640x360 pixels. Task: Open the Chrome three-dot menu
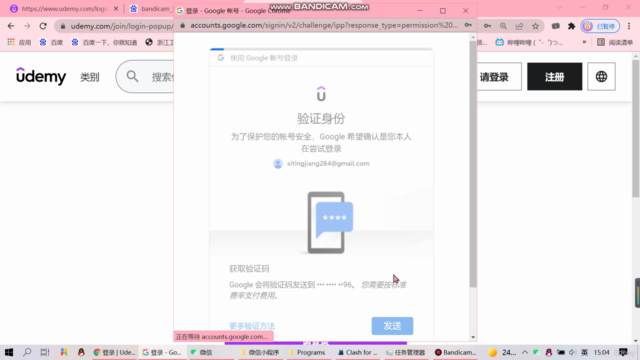pos(629,26)
